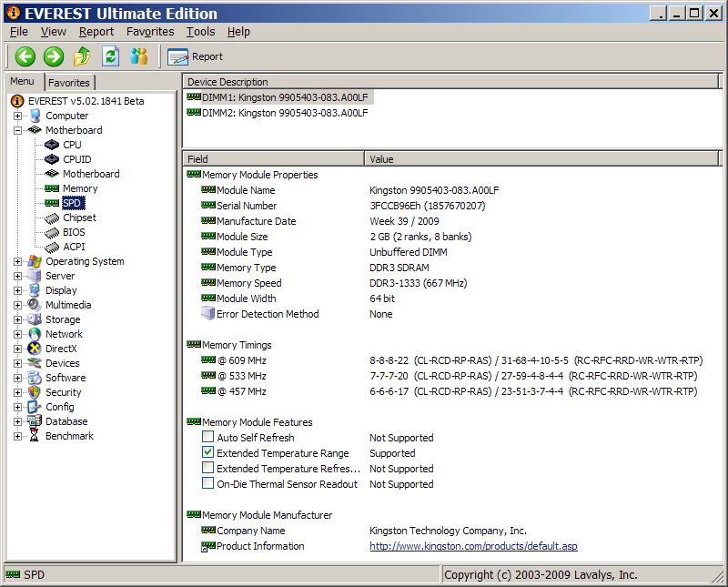Screen dimensions: 728x587
Task: Click the Report toolbar button
Action: click(195, 56)
